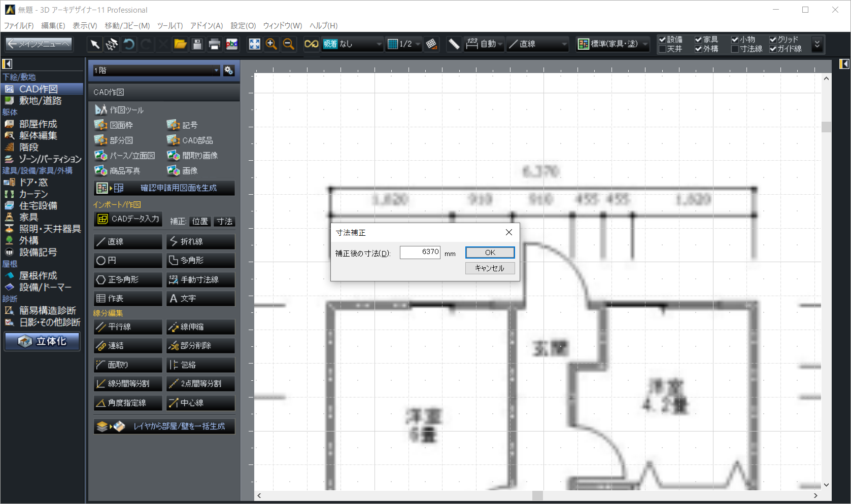Screen dimensions: 851x504
Task: Click the printer icon in toolbar
Action: click(x=214, y=45)
